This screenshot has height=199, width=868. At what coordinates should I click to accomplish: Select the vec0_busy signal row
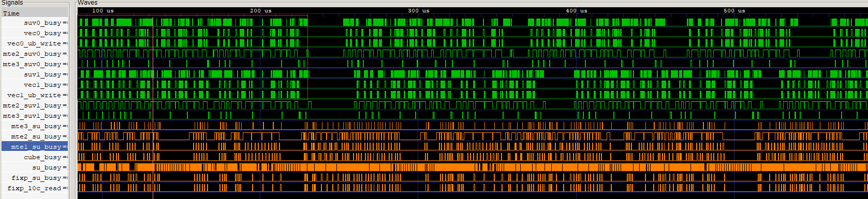34,33
